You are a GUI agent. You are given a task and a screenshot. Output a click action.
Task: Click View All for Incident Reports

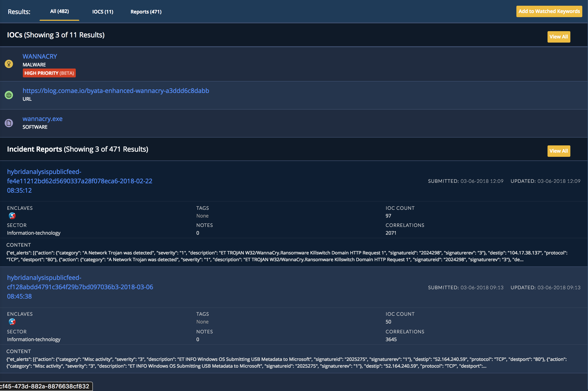click(558, 151)
